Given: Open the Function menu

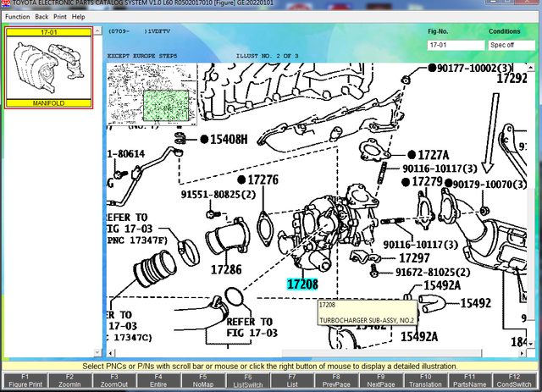Looking at the screenshot, I should point(17,16).
